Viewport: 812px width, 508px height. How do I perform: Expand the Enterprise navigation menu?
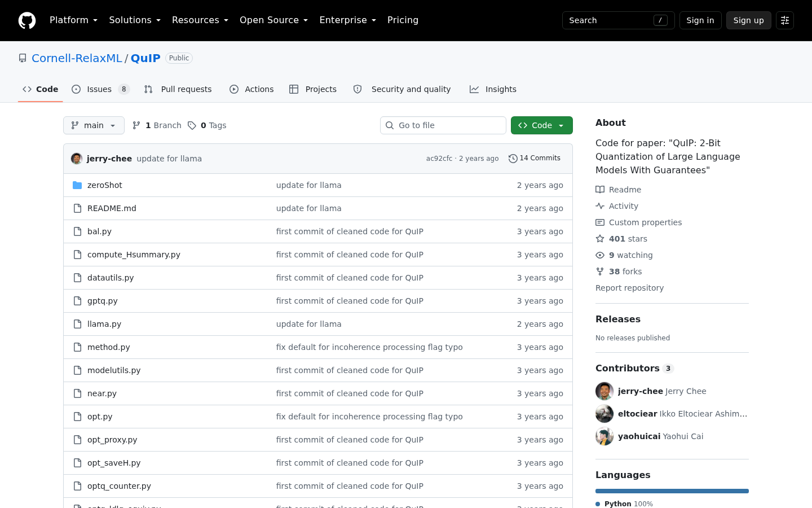(x=347, y=20)
